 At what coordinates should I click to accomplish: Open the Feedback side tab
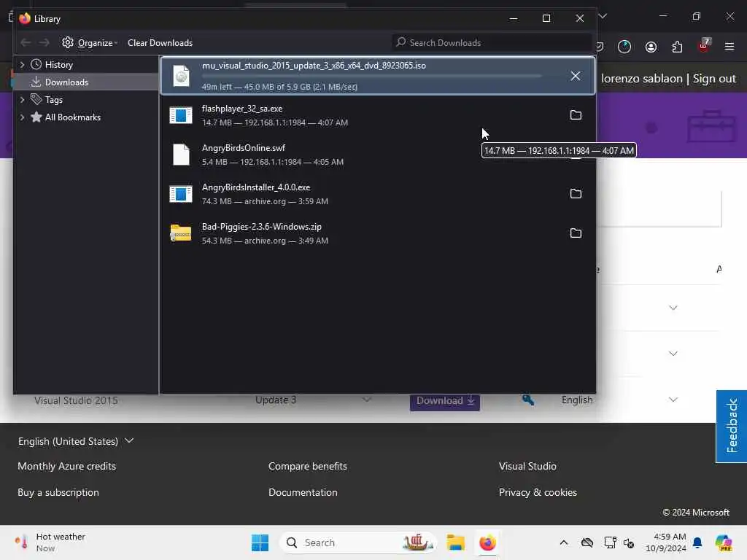(731, 426)
